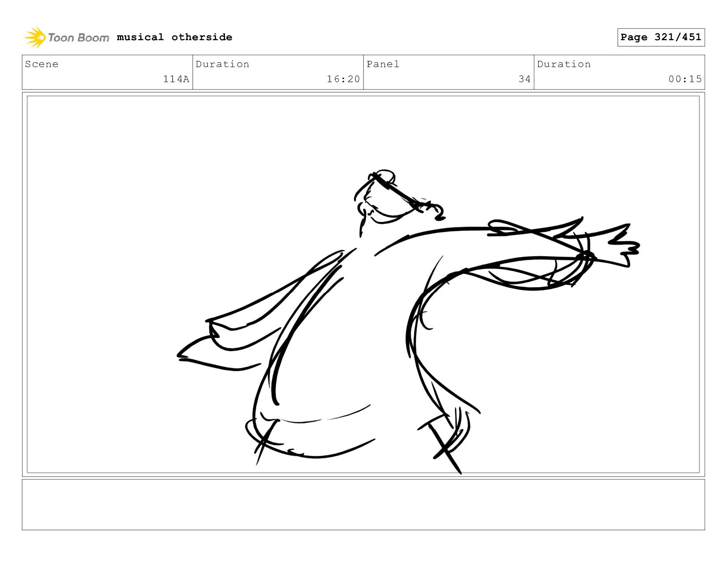Select the 'Scene' header label
Screen dimensions: 728x563
tap(41, 64)
